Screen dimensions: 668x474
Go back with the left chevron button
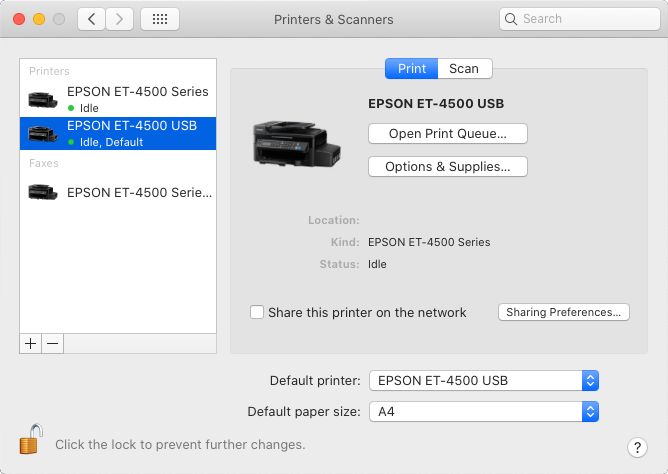pos(91,19)
